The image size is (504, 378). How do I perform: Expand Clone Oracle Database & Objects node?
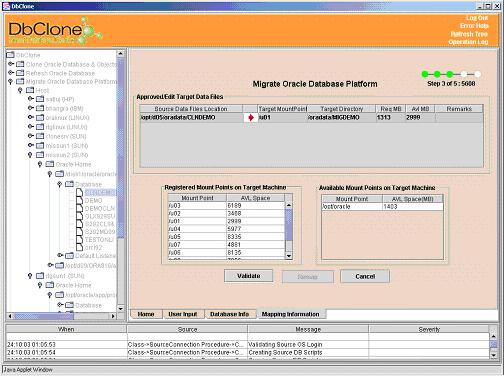(11, 64)
